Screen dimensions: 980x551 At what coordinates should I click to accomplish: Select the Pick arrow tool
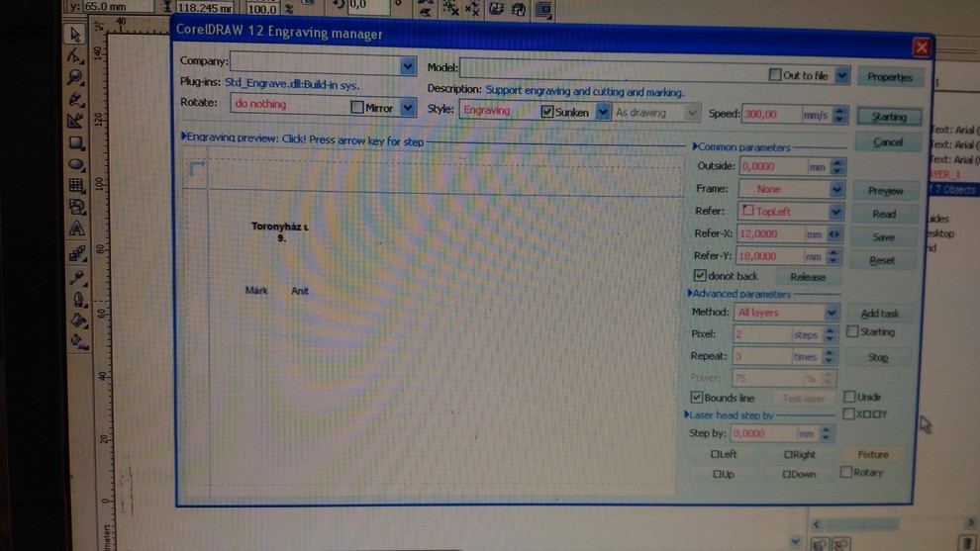75,35
